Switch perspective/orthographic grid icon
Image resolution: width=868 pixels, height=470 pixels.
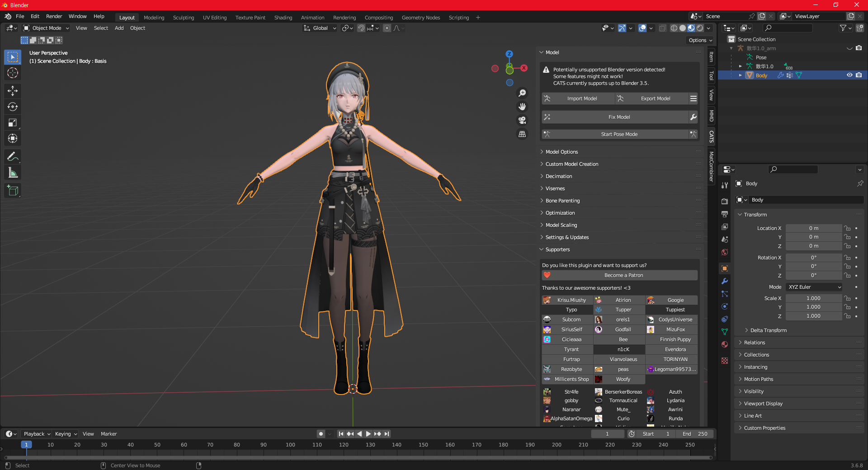(522, 134)
